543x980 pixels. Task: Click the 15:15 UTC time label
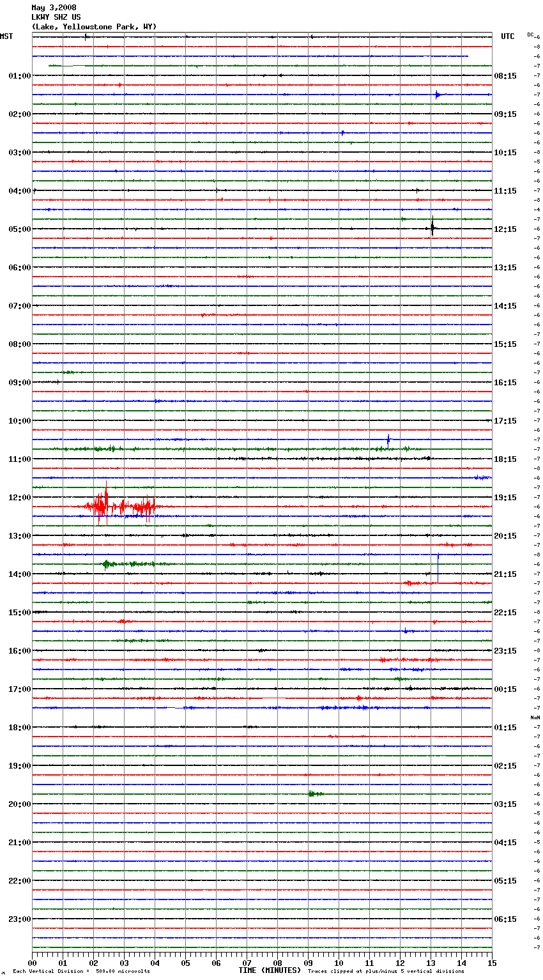[505, 344]
